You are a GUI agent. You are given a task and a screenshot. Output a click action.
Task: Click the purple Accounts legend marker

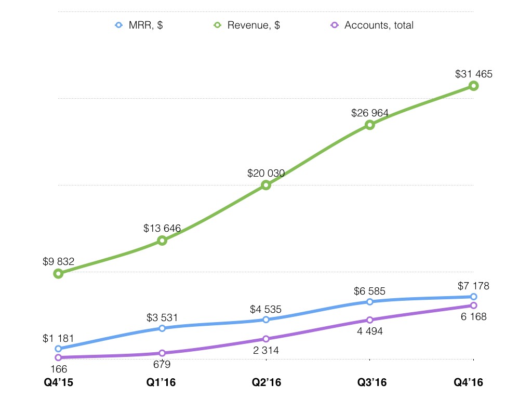(334, 24)
